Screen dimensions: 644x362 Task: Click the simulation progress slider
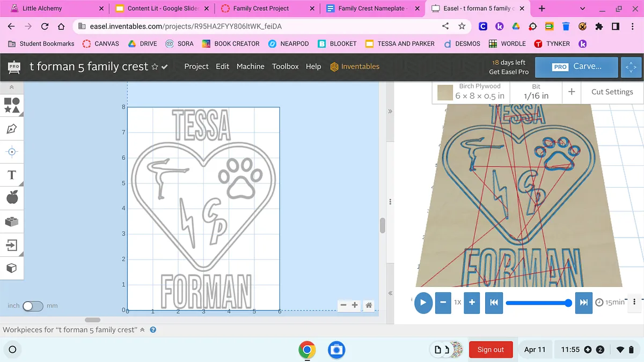click(x=537, y=303)
